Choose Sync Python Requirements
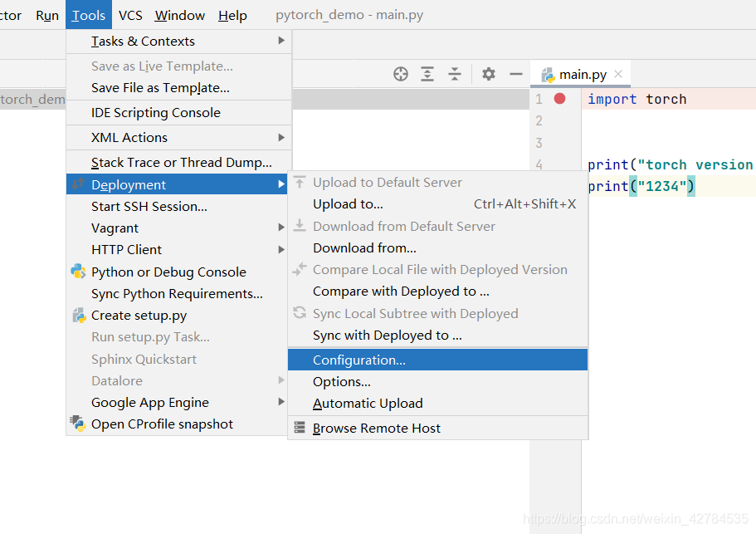 click(x=177, y=294)
